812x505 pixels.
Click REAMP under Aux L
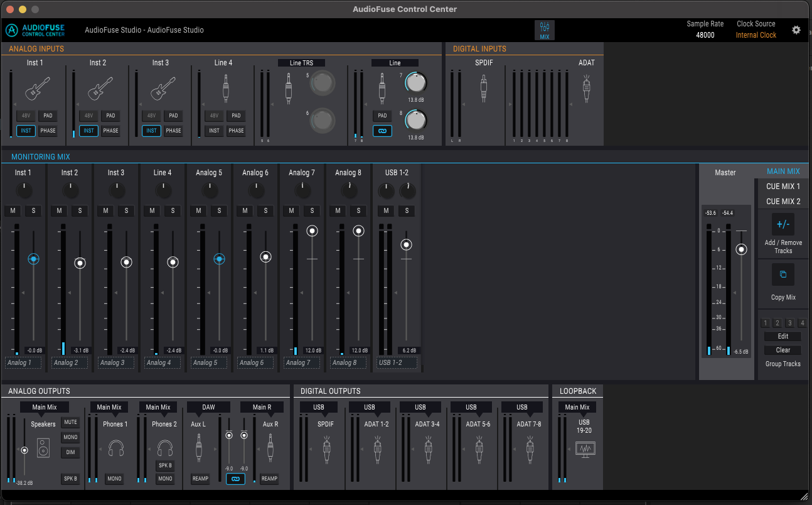[200, 479]
